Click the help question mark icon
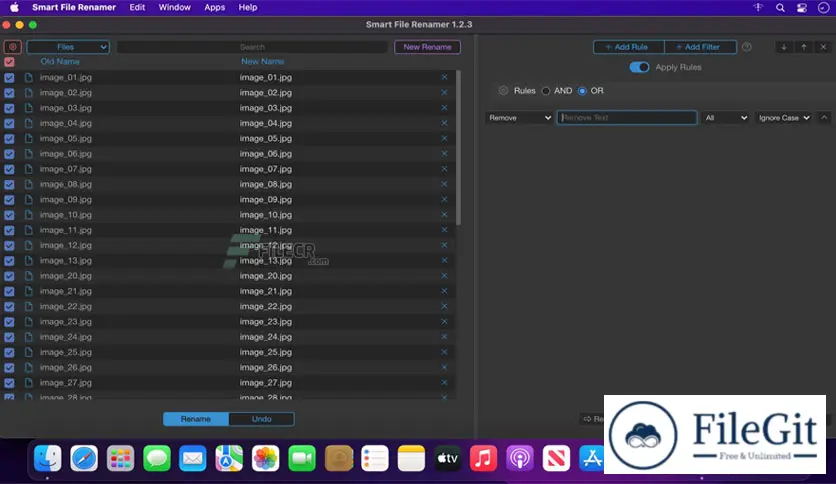This screenshot has width=836, height=484. (x=746, y=47)
